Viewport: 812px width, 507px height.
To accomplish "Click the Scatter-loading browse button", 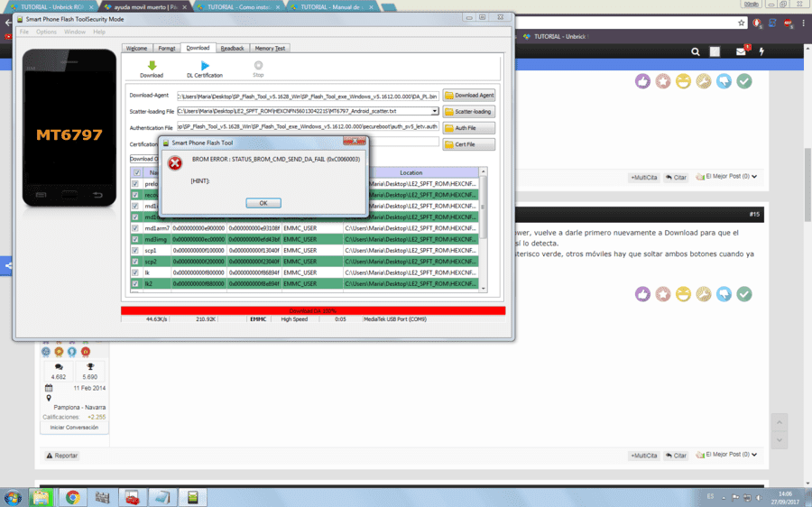I will 468,111.
